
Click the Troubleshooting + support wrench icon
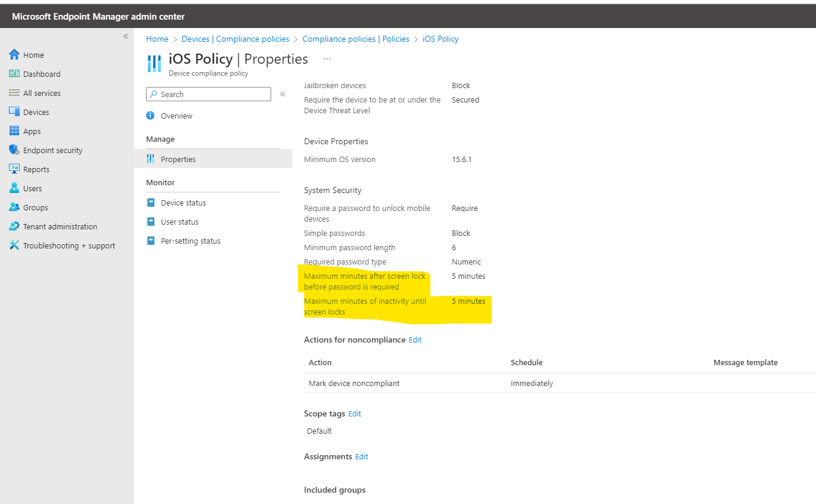pyautogui.click(x=14, y=245)
